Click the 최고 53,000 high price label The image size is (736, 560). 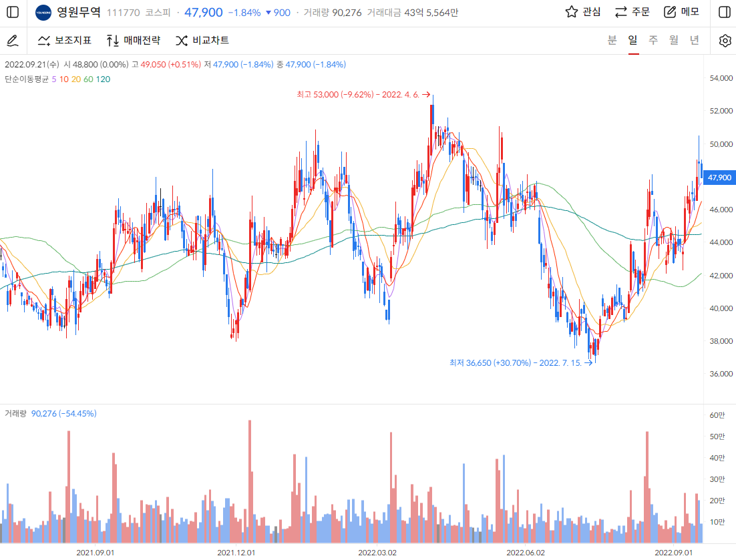[x=363, y=95]
